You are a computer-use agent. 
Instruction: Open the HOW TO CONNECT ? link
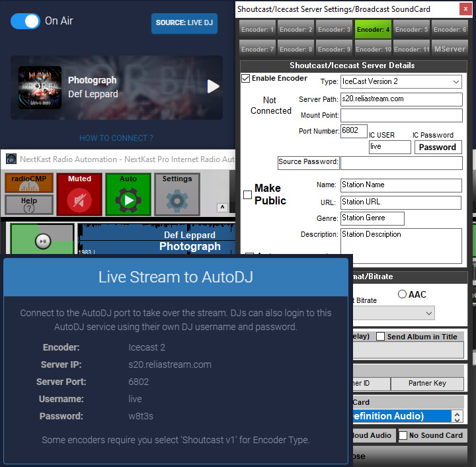pos(116,138)
